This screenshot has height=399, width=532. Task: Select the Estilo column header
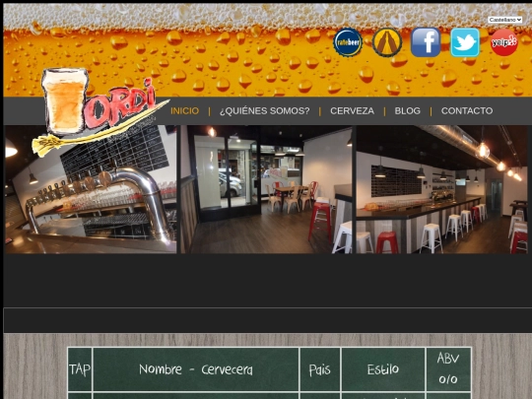(x=383, y=369)
